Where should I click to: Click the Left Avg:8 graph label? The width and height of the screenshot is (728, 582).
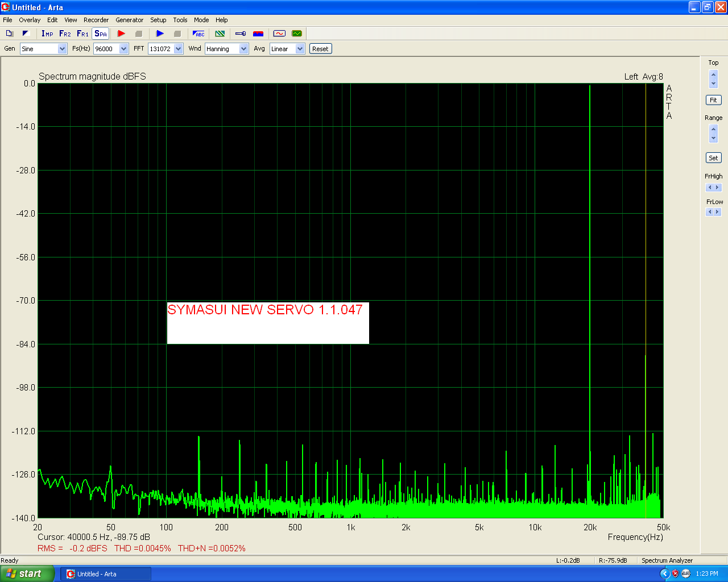[644, 77]
